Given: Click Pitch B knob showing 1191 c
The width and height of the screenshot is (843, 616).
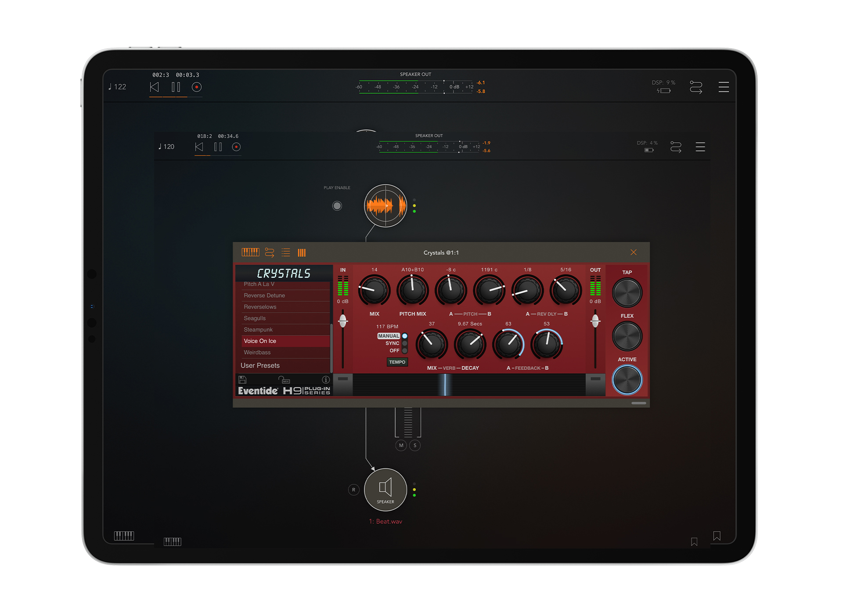Looking at the screenshot, I should tap(489, 290).
